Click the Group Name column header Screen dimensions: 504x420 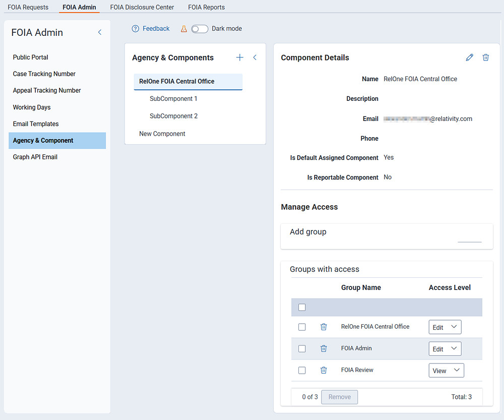pos(361,287)
